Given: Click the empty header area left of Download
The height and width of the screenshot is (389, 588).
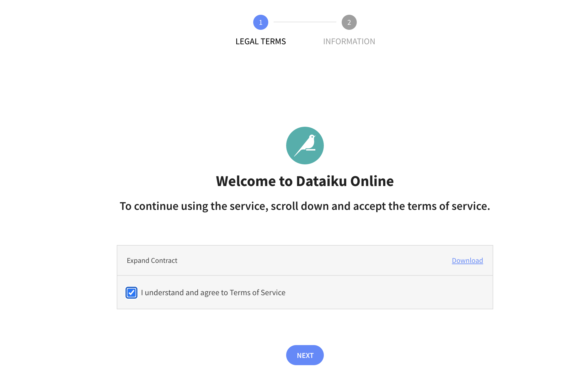Looking at the screenshot, I should coord(314,261).
